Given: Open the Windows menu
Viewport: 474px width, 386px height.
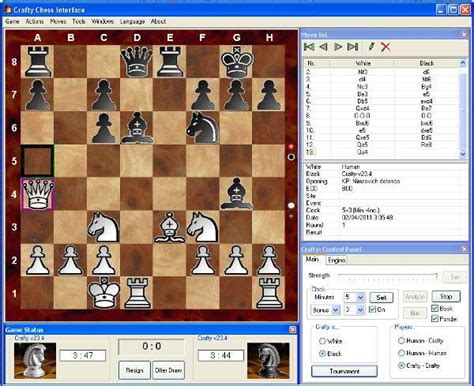Looking at the screenshot, I should (103, 21).
